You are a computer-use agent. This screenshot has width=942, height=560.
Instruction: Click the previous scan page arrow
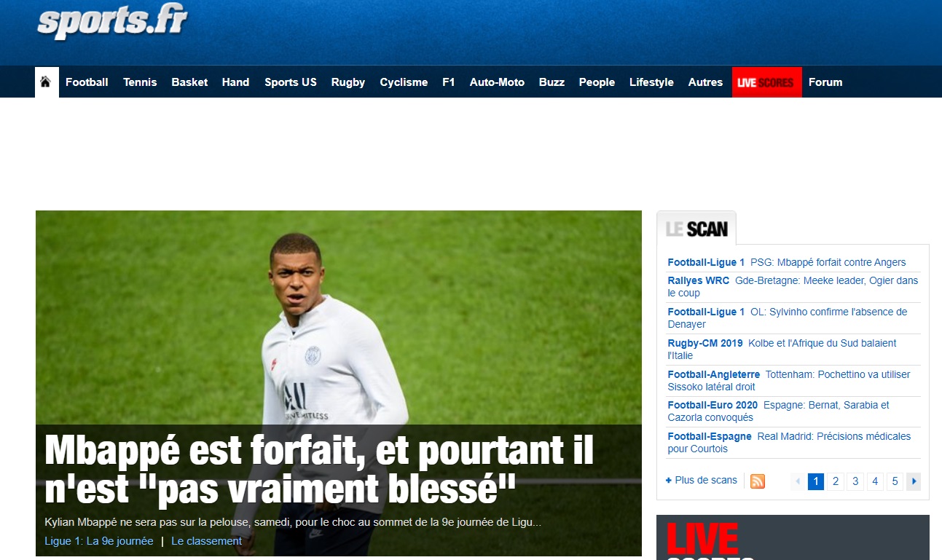point(798,481)
